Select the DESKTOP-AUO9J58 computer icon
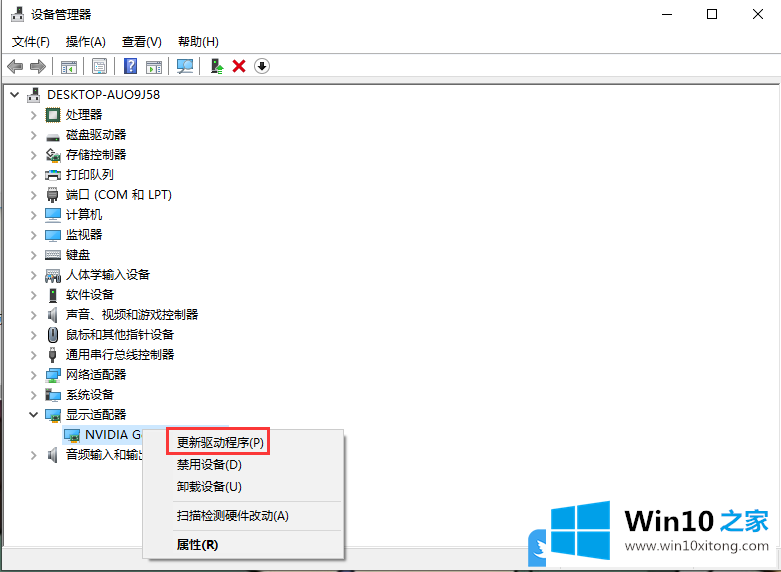Image resolution: width=781 pixels, height=572 pixels. (x=34, y=95)
